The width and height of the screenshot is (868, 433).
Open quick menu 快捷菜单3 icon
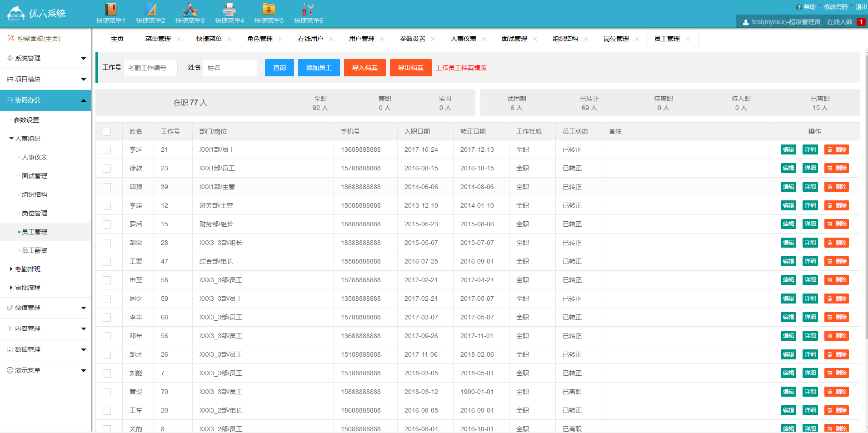190,9
